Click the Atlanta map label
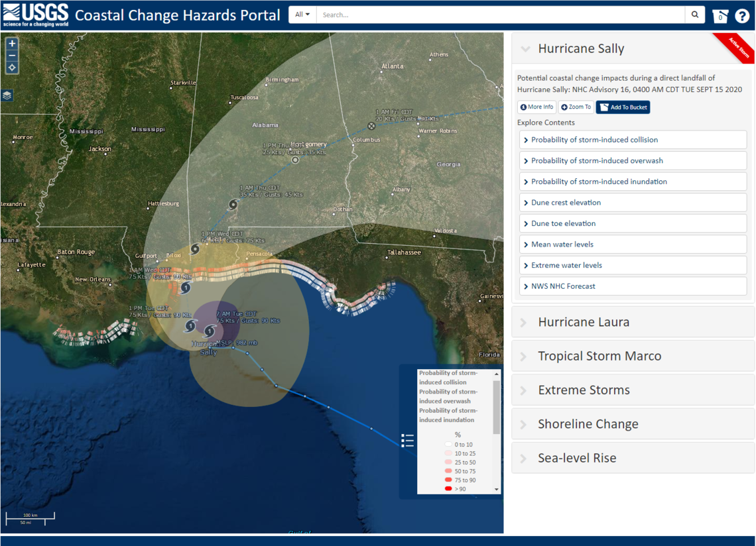756x546 pixels. coord(393,66)
